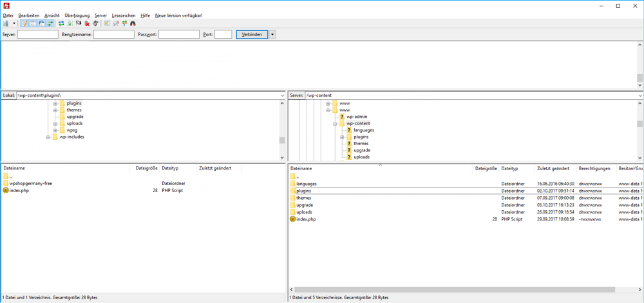Open the Hilfe menu
Screen dimensions: 644x303
point(145,15)
